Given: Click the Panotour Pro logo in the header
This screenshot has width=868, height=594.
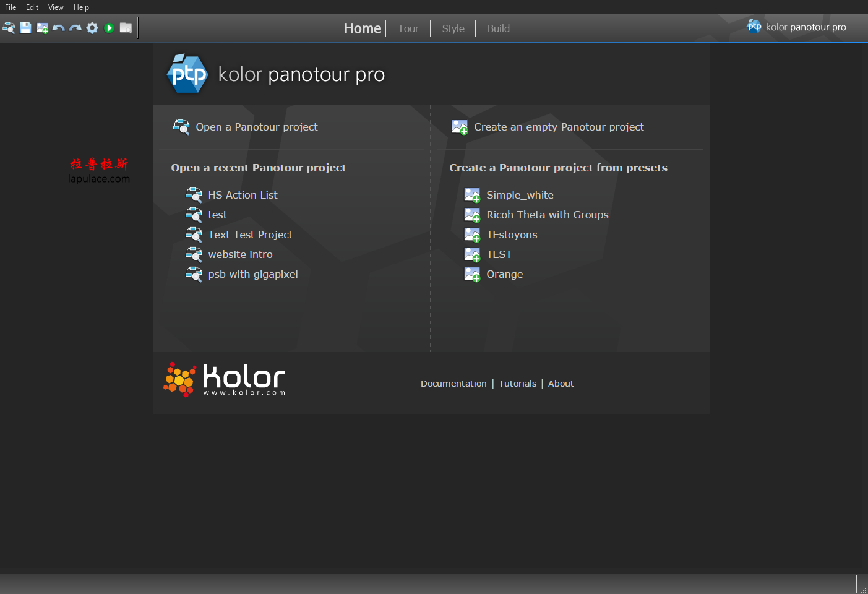Looking at the screenshot, I should pyautogui.click(x=187, y=74).
